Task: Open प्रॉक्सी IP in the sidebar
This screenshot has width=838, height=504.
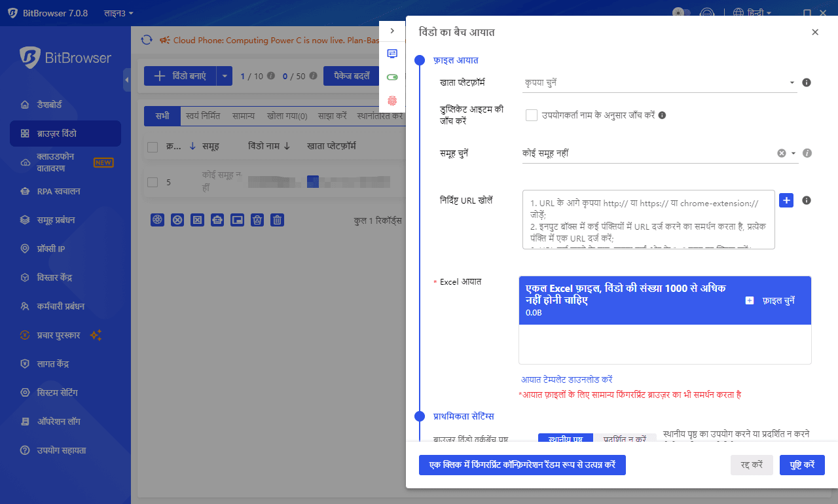Action: [x=60, y=249]
